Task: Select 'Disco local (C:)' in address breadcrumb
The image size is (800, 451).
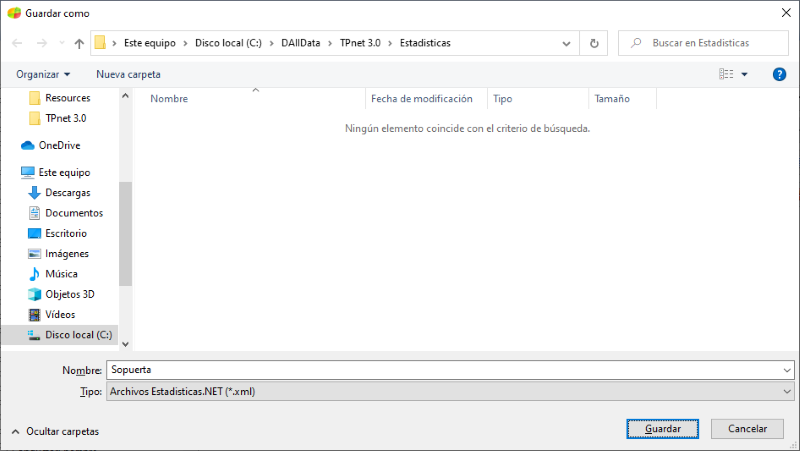Action: tap(228, 43)
